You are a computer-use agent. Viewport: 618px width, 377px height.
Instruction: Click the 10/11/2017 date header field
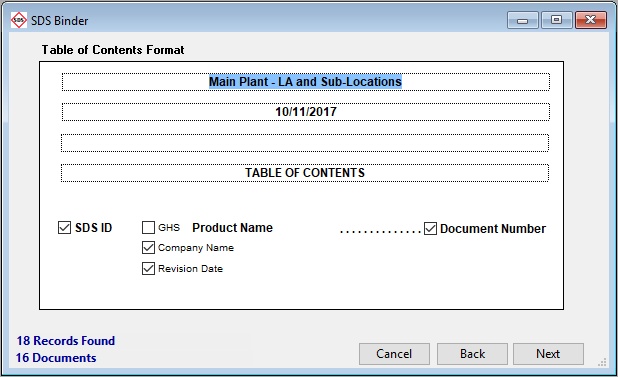tap(305, 112)
